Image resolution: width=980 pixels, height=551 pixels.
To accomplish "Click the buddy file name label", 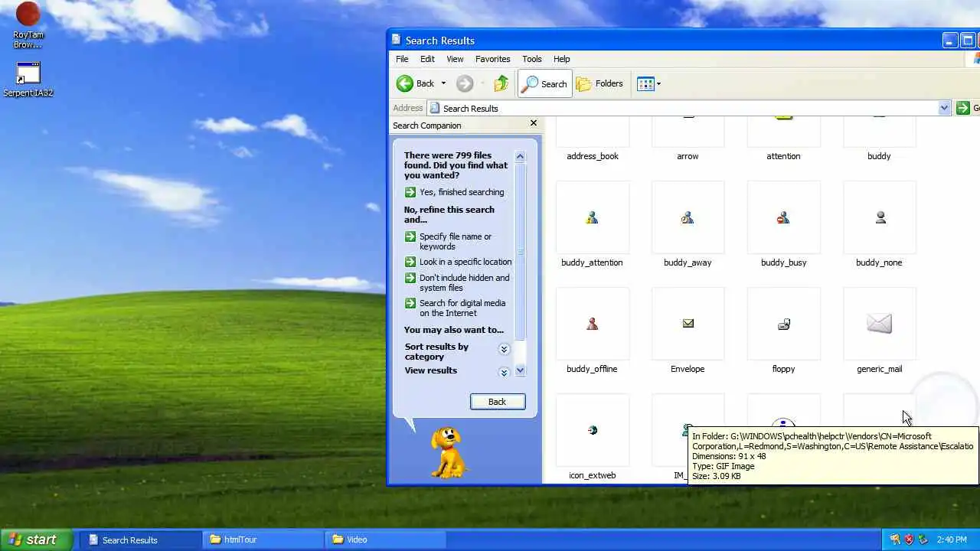I will [879, 156].
